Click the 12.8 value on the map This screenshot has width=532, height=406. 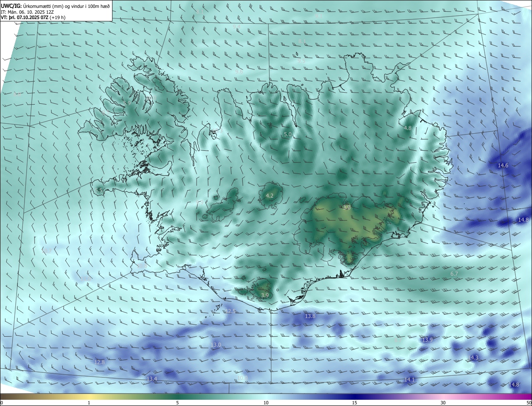pyautogui.click(x=99, y=362)
